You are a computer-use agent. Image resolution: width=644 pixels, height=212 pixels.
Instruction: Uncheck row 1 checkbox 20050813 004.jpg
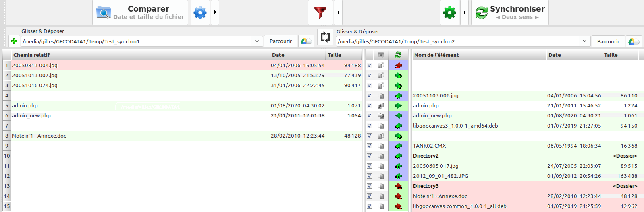[369, 65]
